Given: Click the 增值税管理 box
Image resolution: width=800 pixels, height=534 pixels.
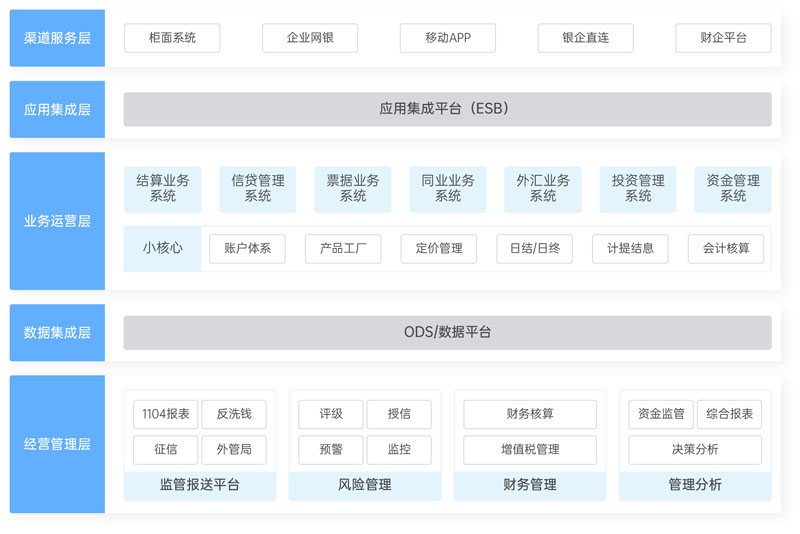Looking at the screenshot, I should tap(530, 450).
